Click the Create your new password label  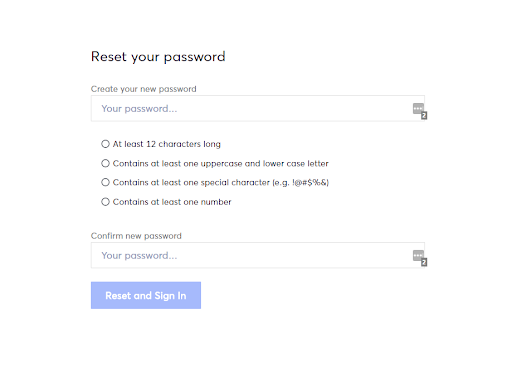coord(144,89)
